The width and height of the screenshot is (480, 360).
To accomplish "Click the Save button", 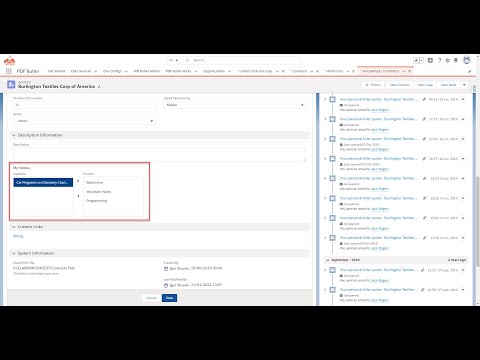I will click(x=169, y=298).
